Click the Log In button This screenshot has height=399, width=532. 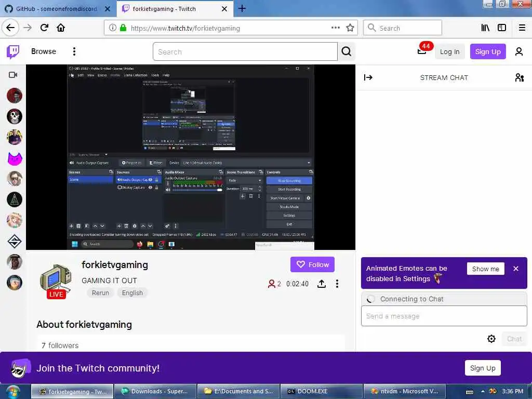[x=449, y=51]
